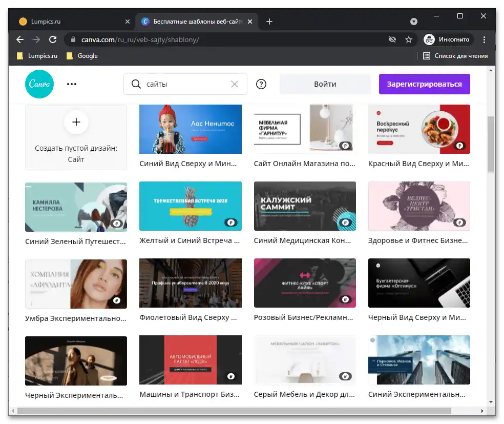
Task: Switch to the Lumpics.ru tab
Action: (x=74, y=22)
